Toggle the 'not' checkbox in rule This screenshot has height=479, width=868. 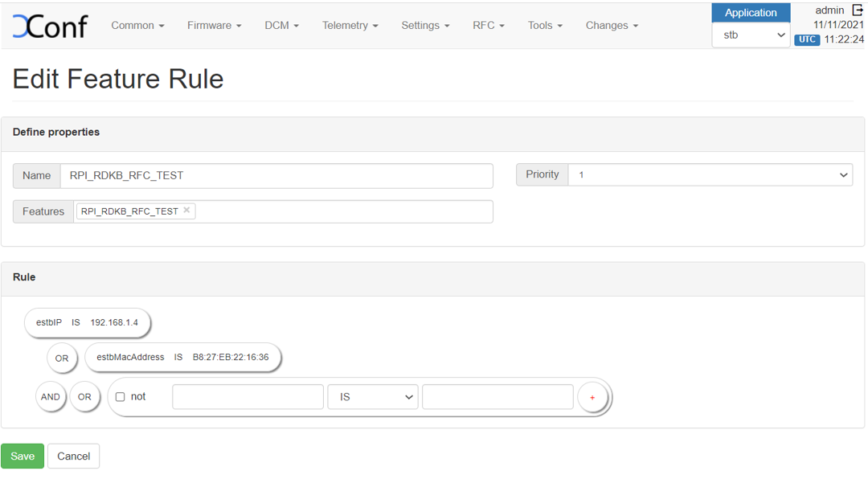coord(121,397)
